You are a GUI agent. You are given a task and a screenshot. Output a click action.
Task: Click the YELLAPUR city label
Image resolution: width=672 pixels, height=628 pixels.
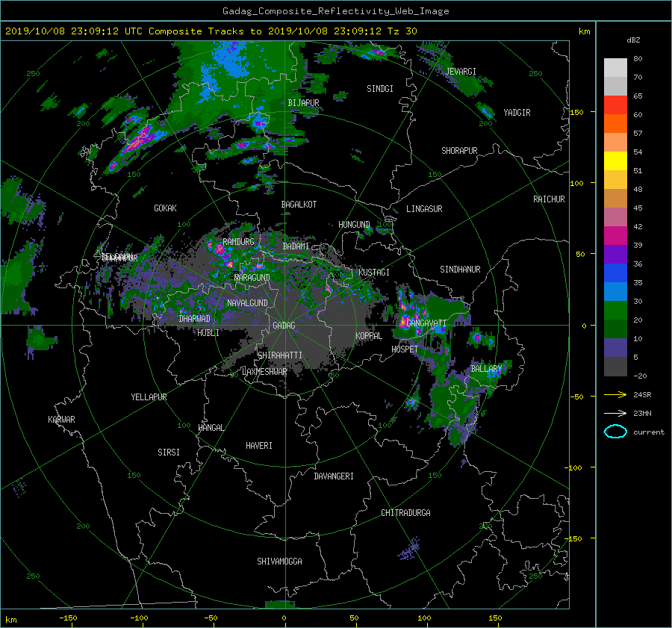[149, 397]
